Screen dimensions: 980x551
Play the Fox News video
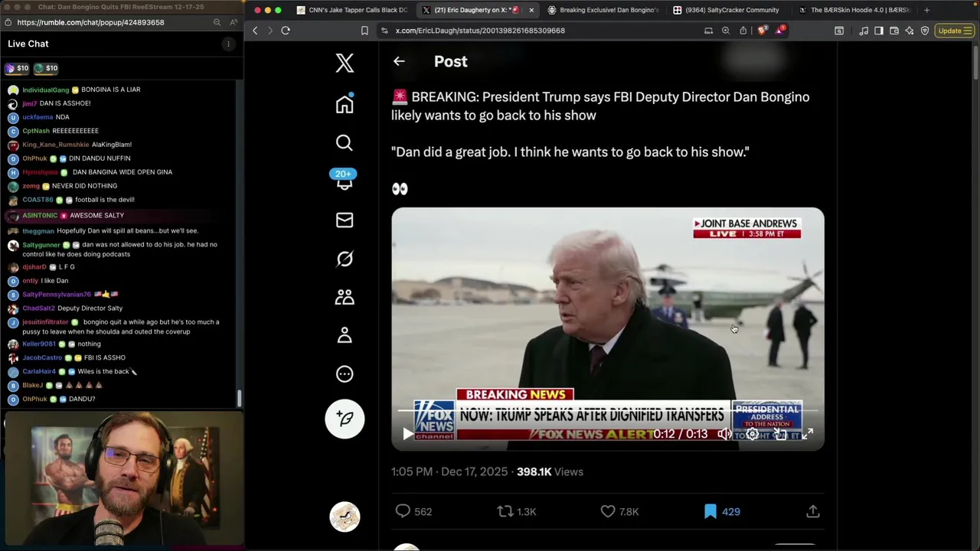(407, 434)
